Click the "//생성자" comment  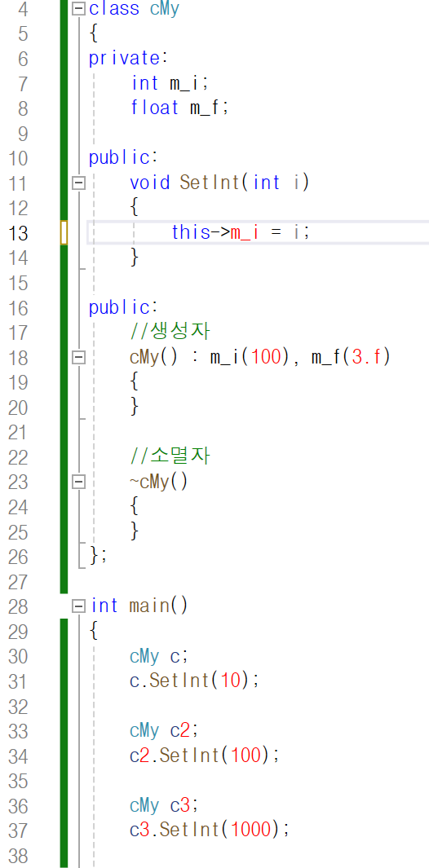[170, 333]
